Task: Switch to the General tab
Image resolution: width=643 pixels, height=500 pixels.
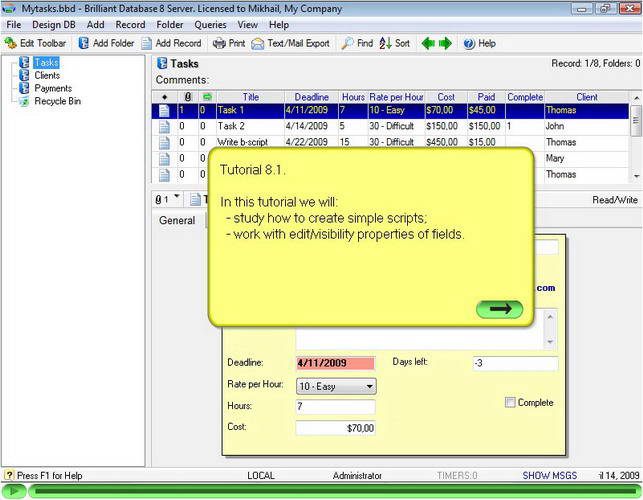Action: click(177, 220)
